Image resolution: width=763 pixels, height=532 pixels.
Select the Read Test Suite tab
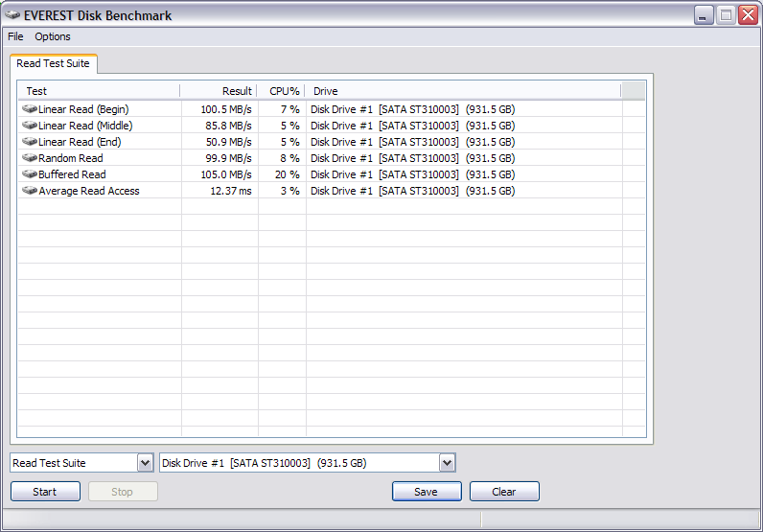pyautogui.click(x=53, y=64)
